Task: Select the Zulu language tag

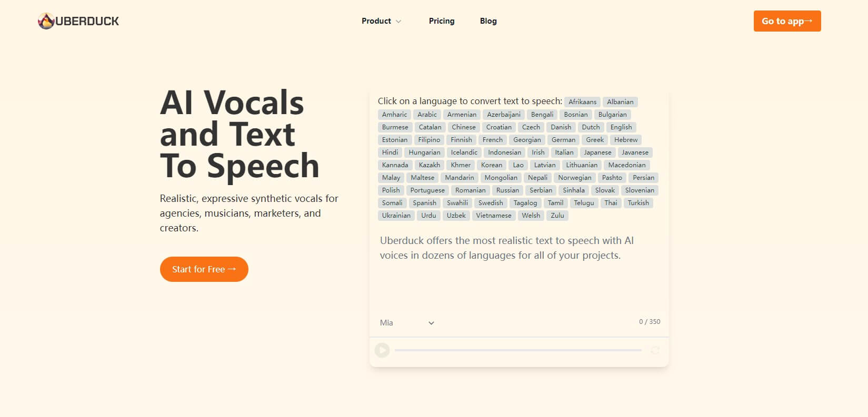Action: click(557, 216)
